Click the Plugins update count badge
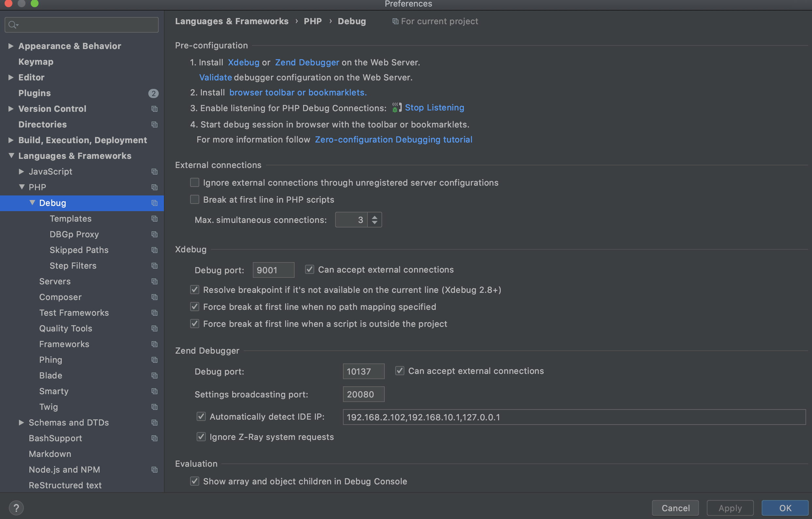The width and height of the screenshot is (812, 519). tap(154, 93)
